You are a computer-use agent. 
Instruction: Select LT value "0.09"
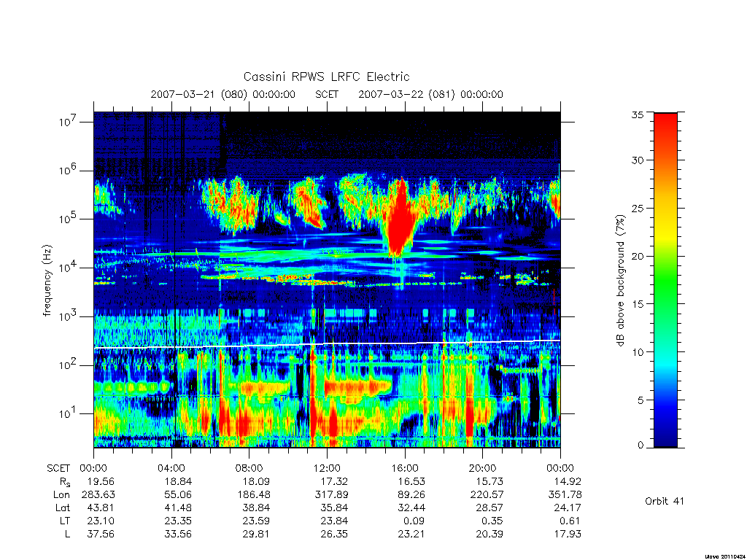[414, 521]
